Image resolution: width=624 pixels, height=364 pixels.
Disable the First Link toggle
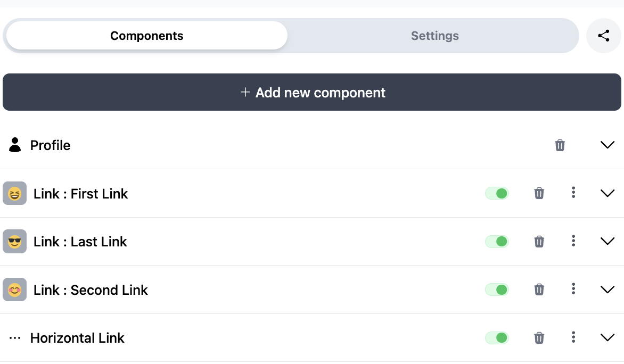pos(497,194)
